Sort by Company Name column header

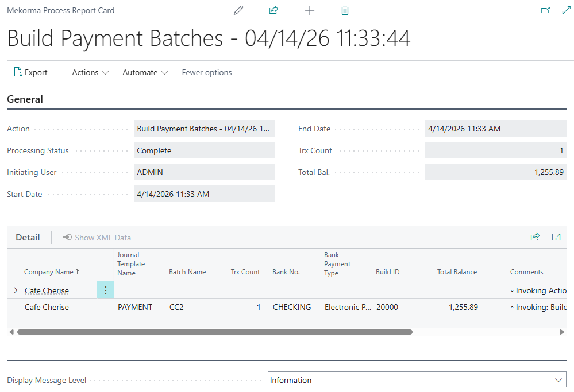click(x=52, y=271)
